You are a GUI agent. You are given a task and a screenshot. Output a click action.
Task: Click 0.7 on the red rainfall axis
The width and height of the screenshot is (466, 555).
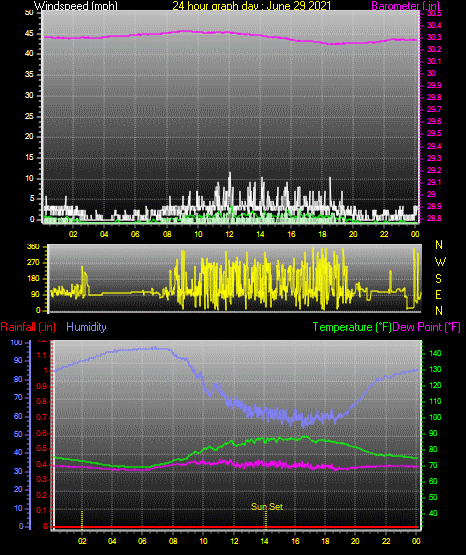(42, 417)
